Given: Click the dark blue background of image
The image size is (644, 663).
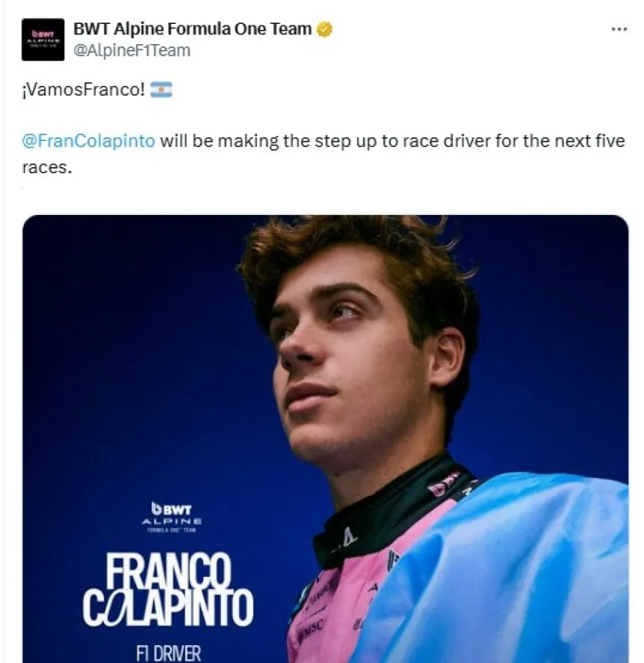Looking at the screenshot, I should 127,338.
